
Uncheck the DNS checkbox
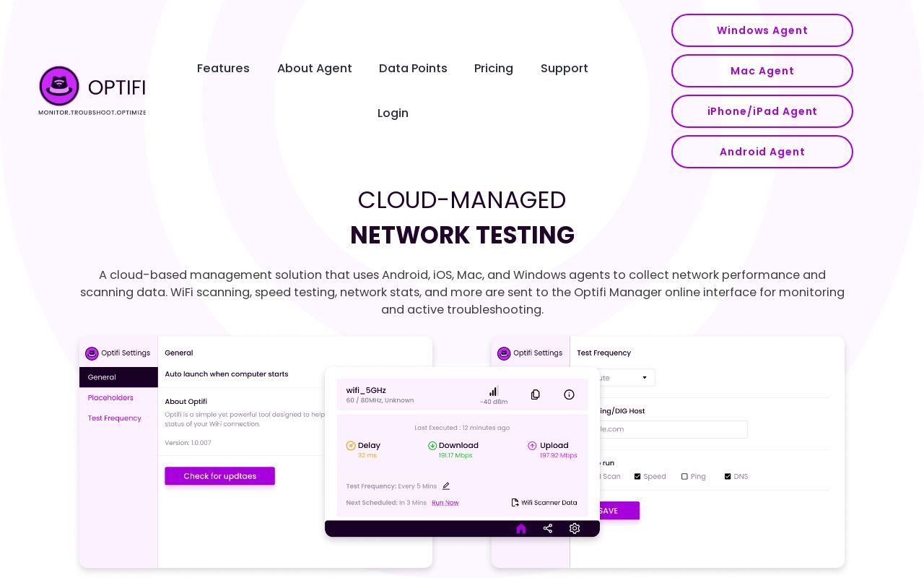[x=728, y=477]
